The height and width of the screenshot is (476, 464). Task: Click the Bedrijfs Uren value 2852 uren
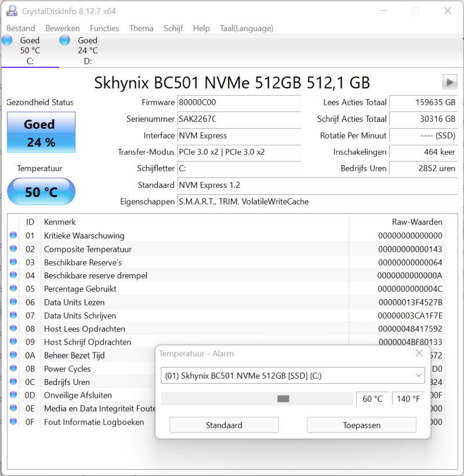[423, 168]
